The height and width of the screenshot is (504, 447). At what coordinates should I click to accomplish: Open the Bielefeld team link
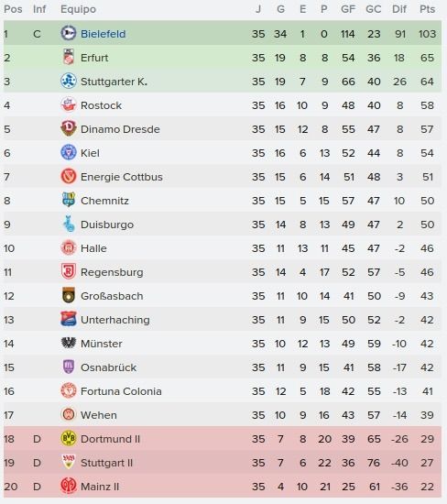[103, 34]
